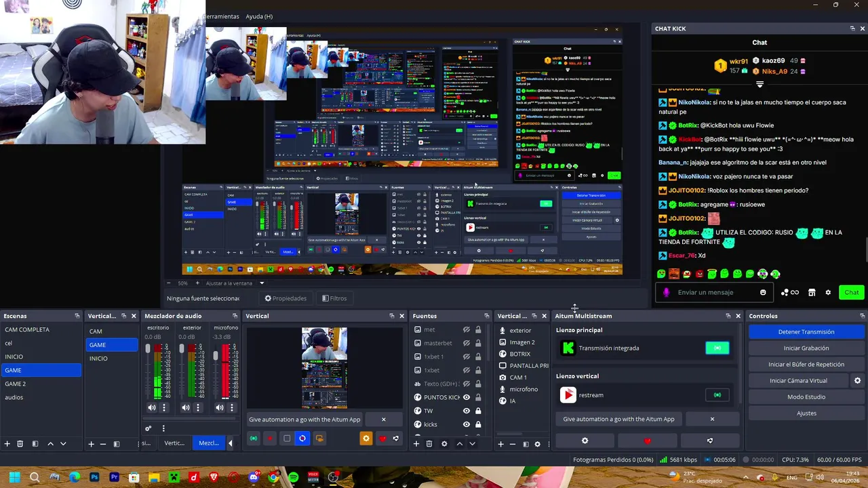Click Iniciar Grabación button
The image size is (868, 488).
pos(806,348)
